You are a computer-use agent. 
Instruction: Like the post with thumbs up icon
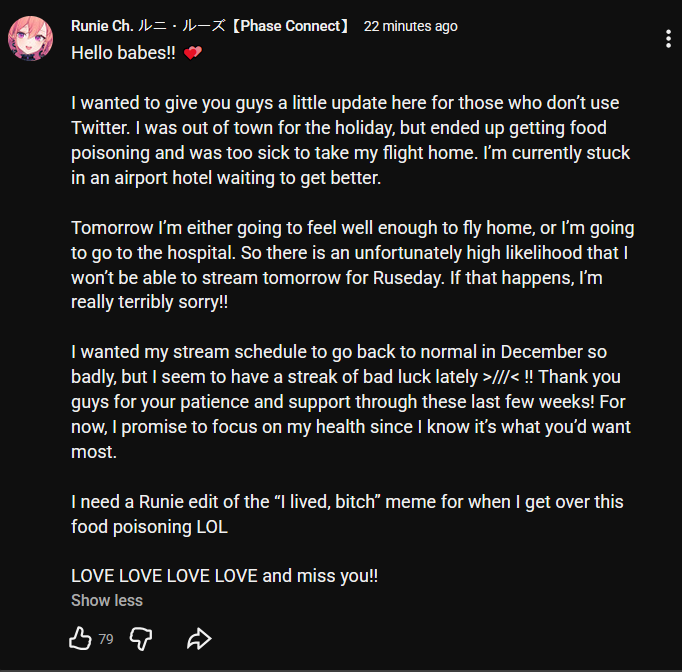(80, 638)
